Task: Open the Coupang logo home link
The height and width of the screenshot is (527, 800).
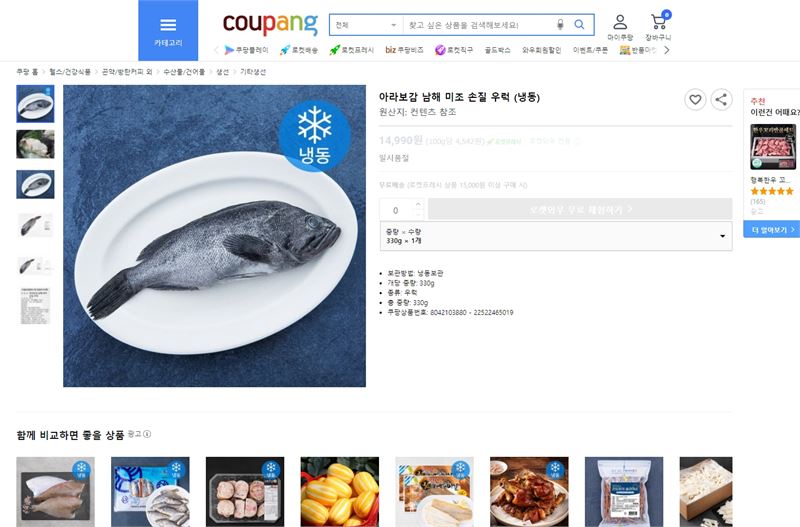Action: (x=270, y=23)
